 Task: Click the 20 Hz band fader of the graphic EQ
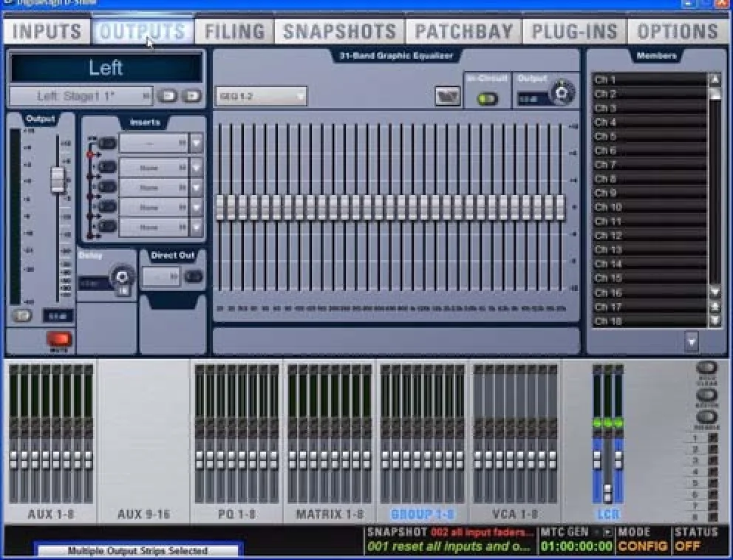coord(219,208)
